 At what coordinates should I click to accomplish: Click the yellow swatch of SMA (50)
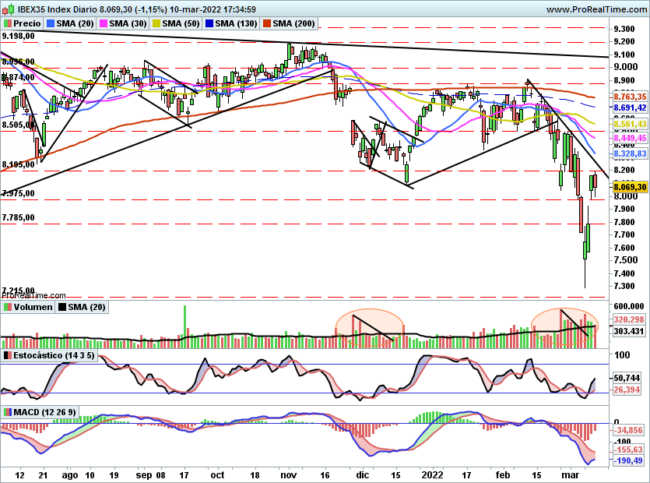point(157,24)
